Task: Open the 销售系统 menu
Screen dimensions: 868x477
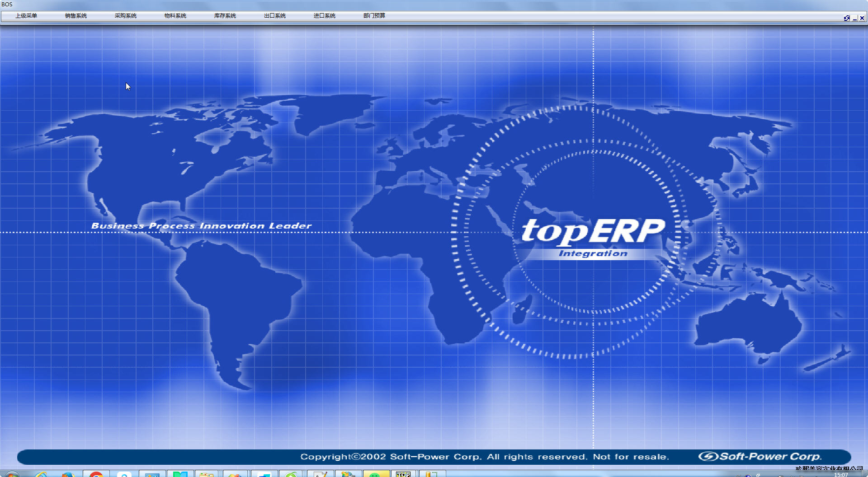Action: point(76,16)
